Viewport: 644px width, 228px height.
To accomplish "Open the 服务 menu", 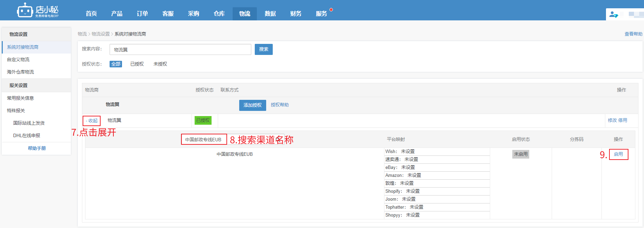I will click(x=321, y=13).
